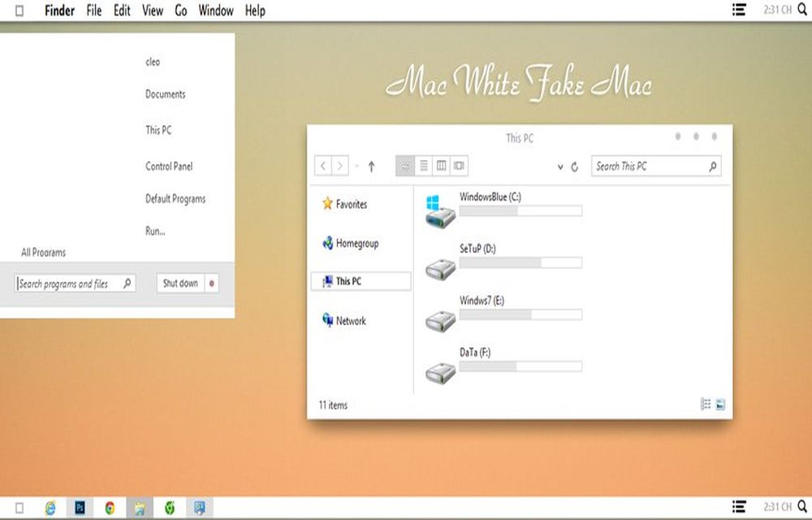Select Favorites in the sidebar

coord(344,204)
